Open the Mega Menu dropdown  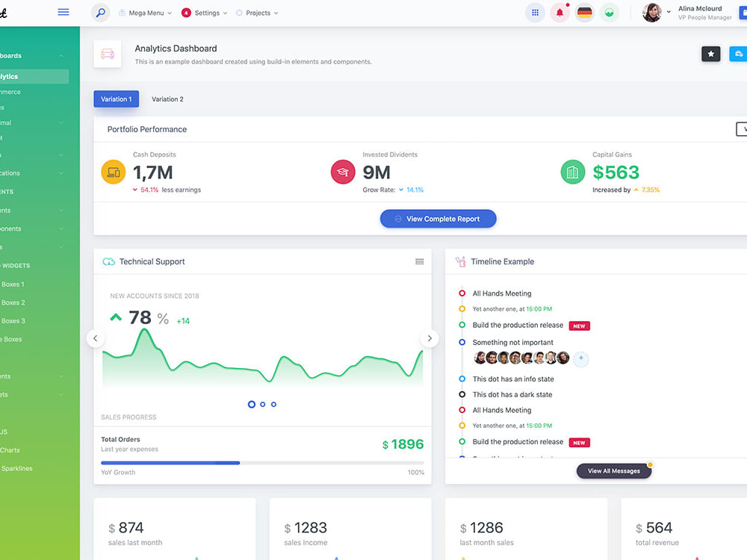pos(145,13)
